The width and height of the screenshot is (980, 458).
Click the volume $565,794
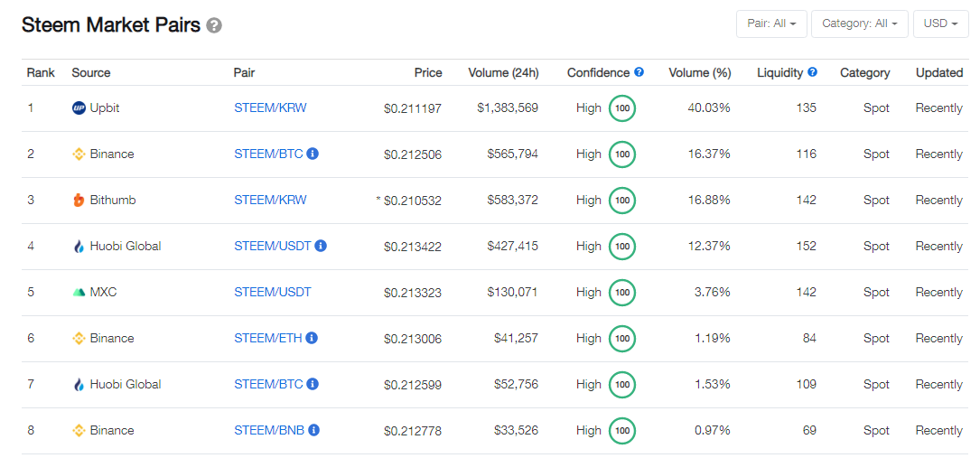pyautogui.click(x=512, y=154)
